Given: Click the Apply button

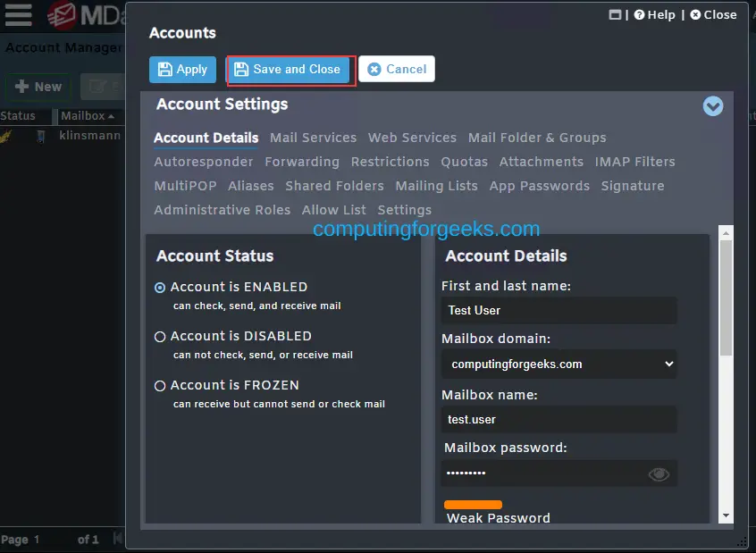Looking at the screenshot, I should 182,70.
